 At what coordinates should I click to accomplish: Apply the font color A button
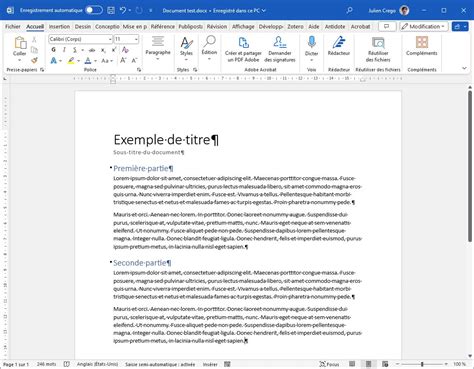pyautogui.click(x=88, y=61)
